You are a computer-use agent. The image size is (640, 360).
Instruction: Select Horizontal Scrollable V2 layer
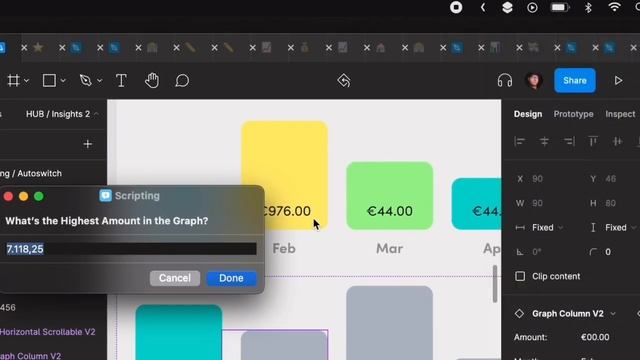pyautogui.click(x=47, y=332)
